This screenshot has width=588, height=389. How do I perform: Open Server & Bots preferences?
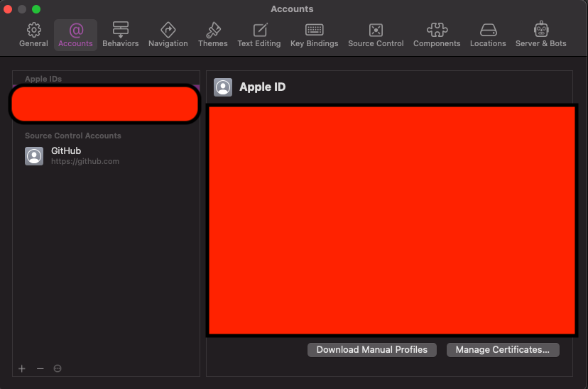(x=540, y=35)
